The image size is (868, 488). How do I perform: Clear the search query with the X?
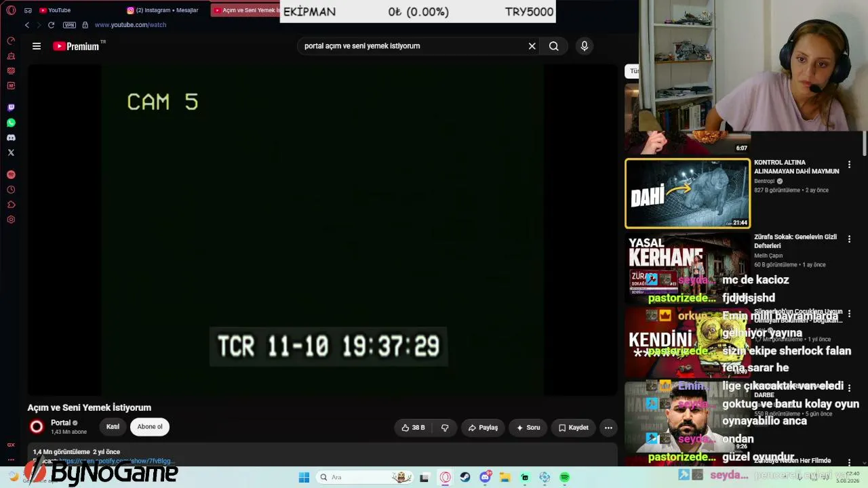click(x=532, y=46)
